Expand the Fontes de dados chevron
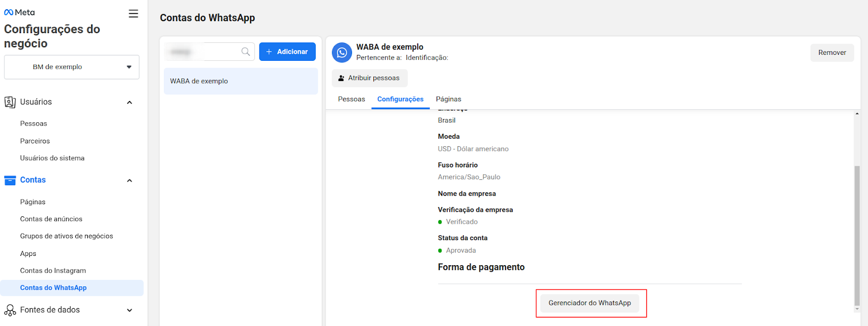Viewport: 868px width, 326px height. tap(130, 310)
